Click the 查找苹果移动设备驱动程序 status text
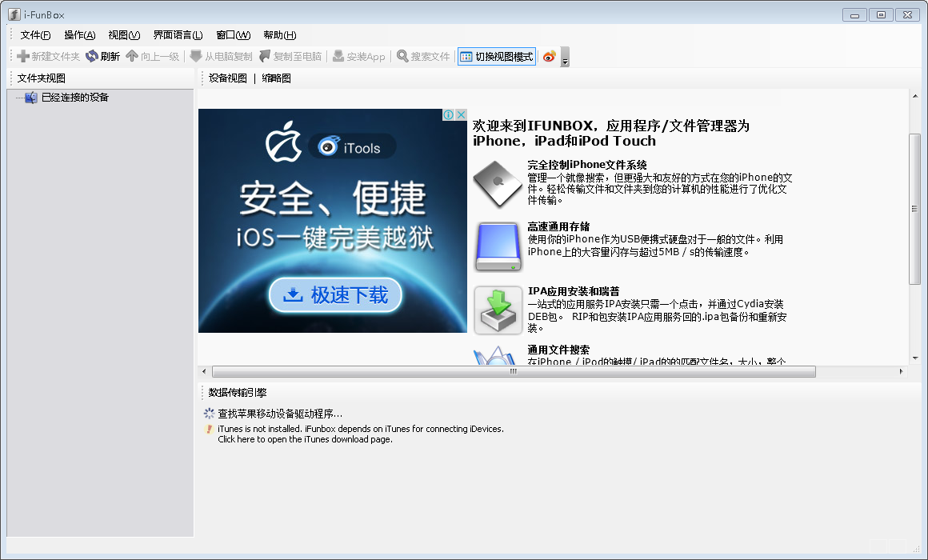Image resolution: width=928 pixels, height=560 pixels. click(280, 414)
